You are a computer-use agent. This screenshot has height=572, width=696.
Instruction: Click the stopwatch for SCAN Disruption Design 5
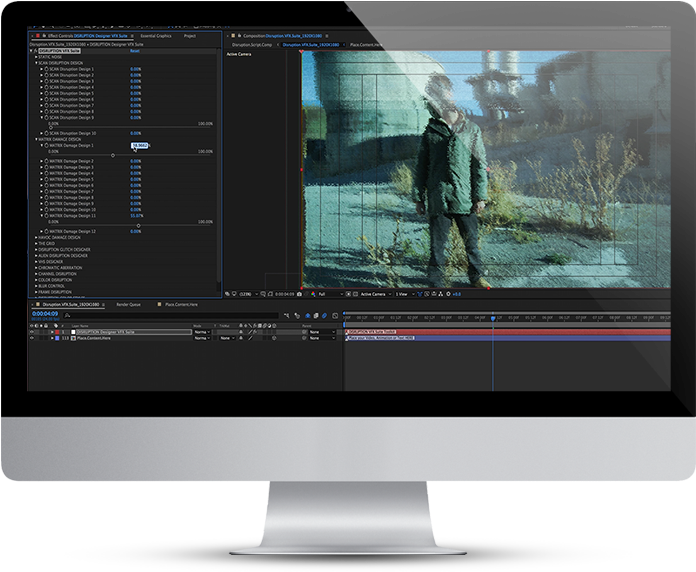[46, 93]
